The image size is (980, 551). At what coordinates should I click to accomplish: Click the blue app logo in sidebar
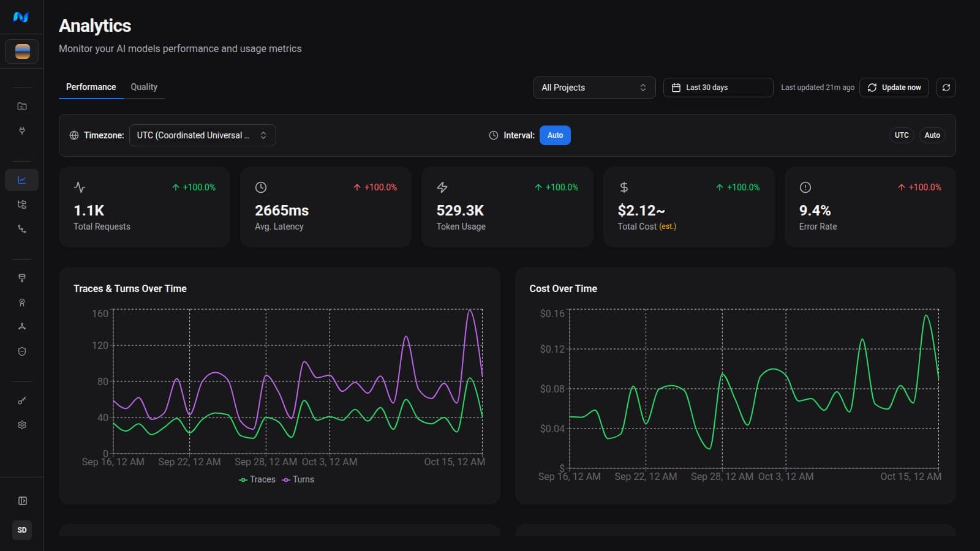pos(21,17)
